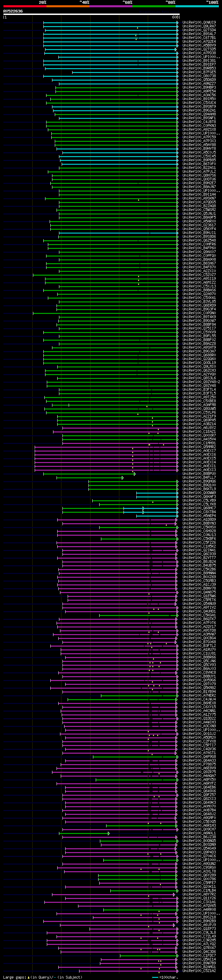
Task: Select the last hit UniRef100_C5Z1A2
Action: tap(199, 971)
